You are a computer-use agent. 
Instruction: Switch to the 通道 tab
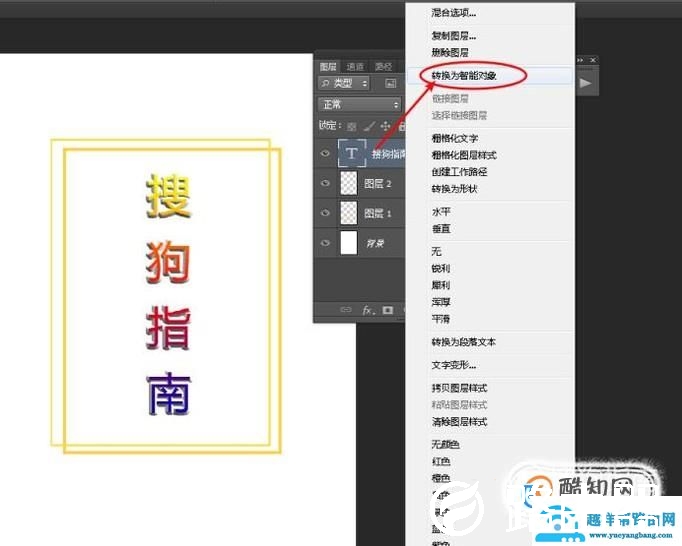[x=355, y=67]
